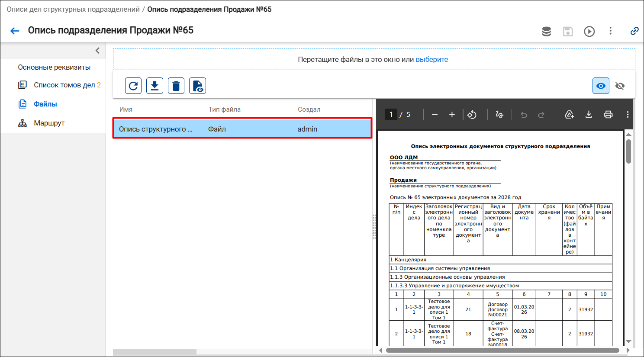Select the Файлы sidebar item

45,104
